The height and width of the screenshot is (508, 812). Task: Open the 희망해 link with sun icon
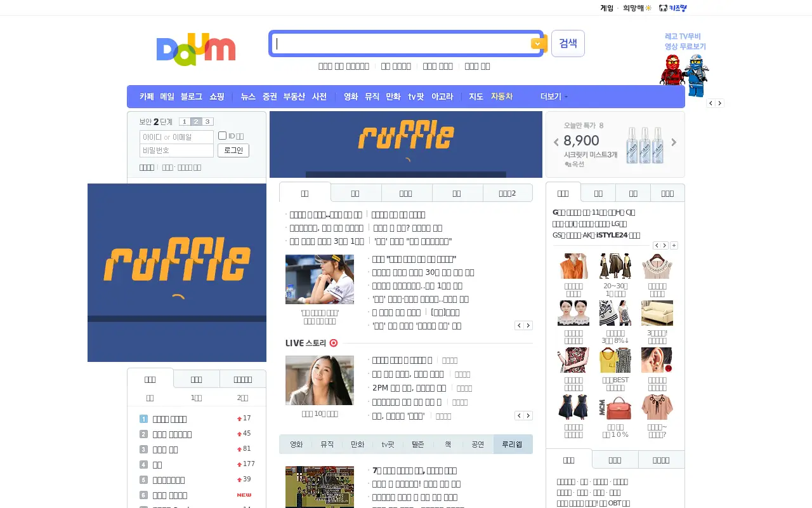click(x=637, y=8)
